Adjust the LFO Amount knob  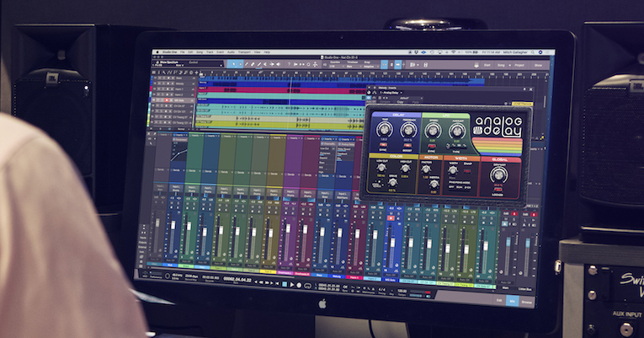click(x=458, y=131)
